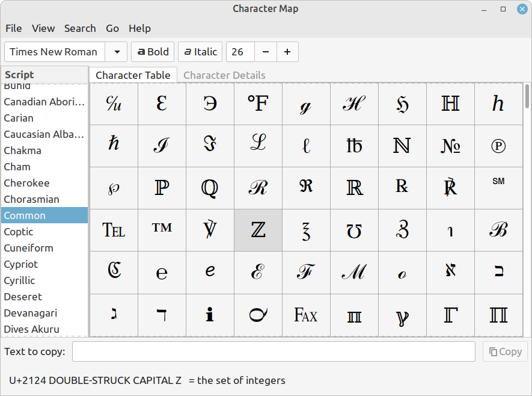Decrease font size with minus button
The image size is (532, 396).
[265, 52]
